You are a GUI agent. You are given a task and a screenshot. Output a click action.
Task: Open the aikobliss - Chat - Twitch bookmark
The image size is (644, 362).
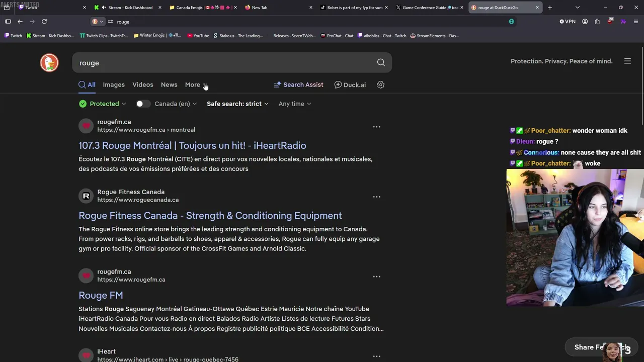pyautogui.click(x=382, y=36)
